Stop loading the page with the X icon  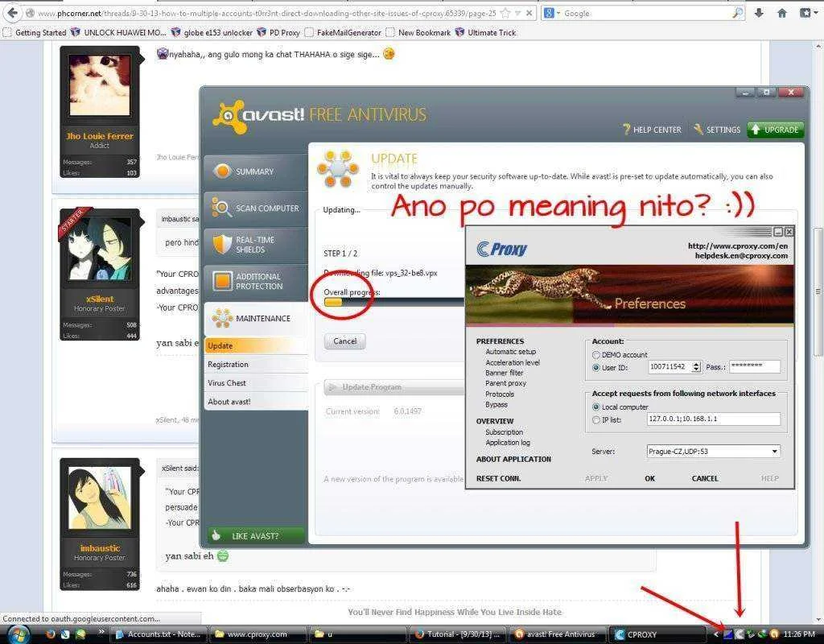point(529,13)
